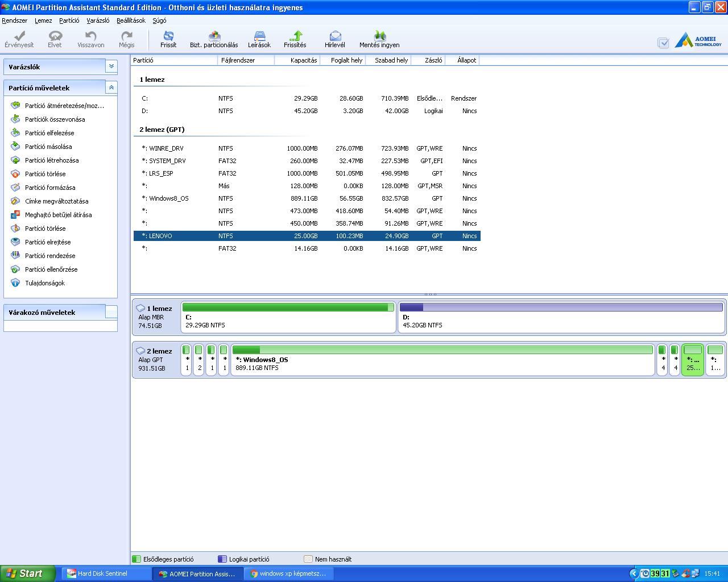The height and width of the screenshot is (582, 728).
Task: Click the Mégis redo toolbar icon
Action: point(127,39)
